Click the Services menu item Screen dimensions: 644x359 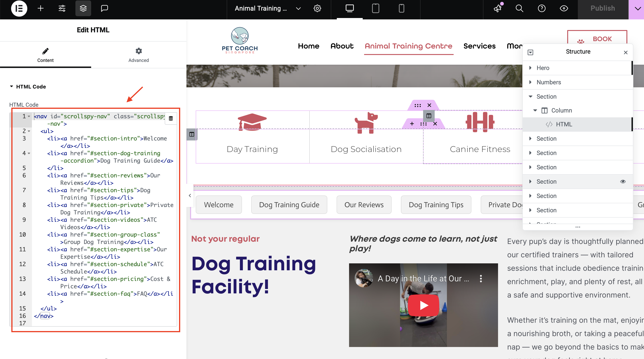(479, 46)
